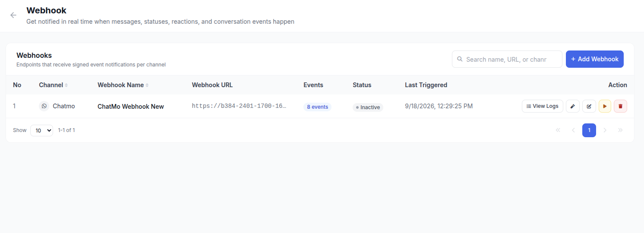Viewport: 644px width, 233px height.
Task: Click the No column header
Action: tap(17, 85)
